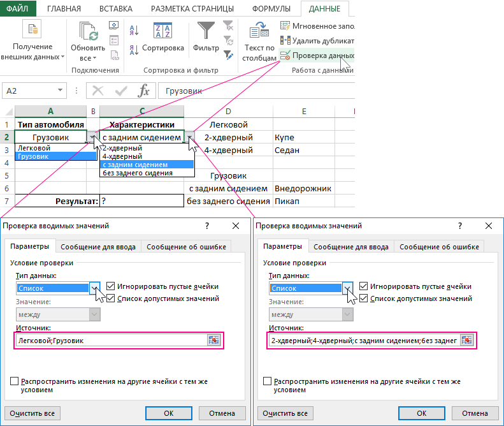The image size is (504, 426).
Task: Enable Распространить изменения checkbox in Легковой;Грузовик dialog
Action: pyautogui.click(x=15, y=381)
